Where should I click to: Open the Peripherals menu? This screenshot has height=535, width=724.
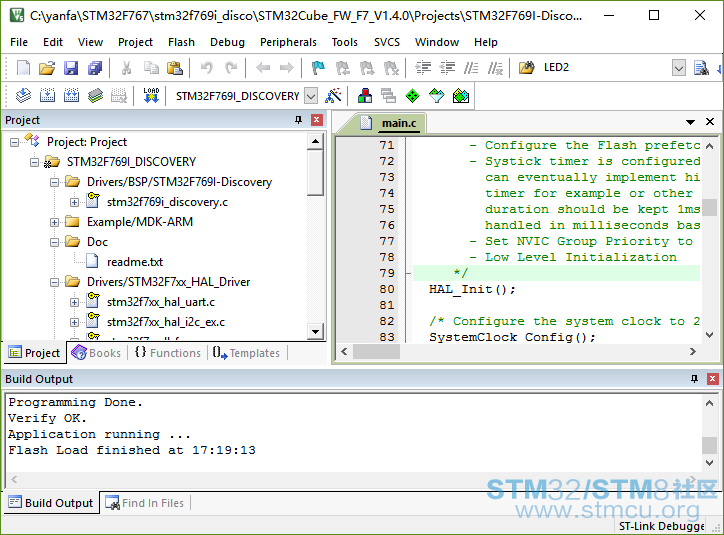[288, 42]
